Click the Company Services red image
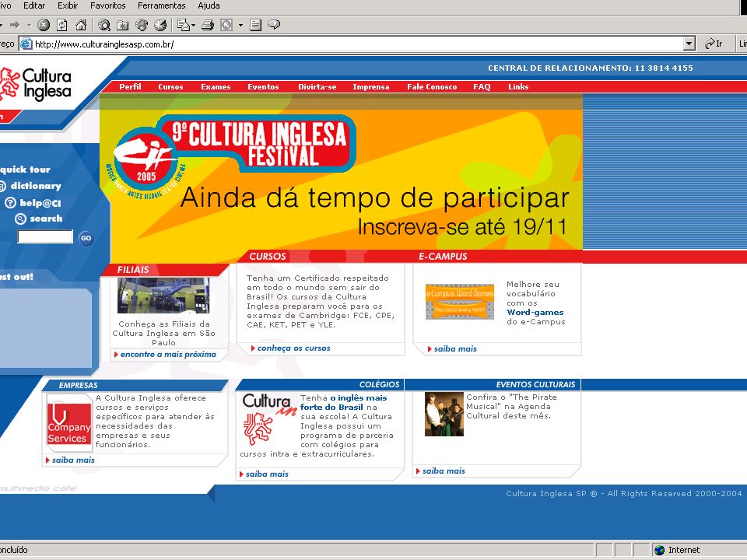Image resolution: width=747 pixels, height=560 pixels. (x=69, y=425)
